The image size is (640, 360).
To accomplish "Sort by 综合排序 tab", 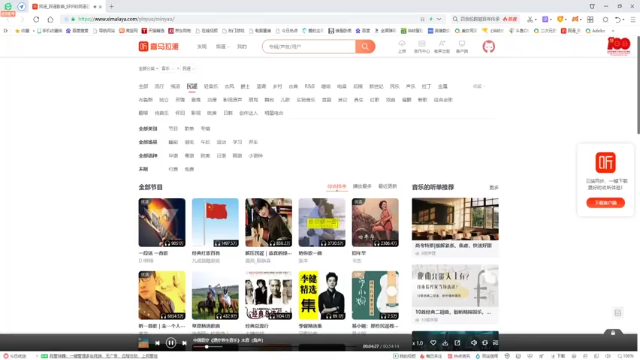I will pyautogui.click(x=336, y=187).
